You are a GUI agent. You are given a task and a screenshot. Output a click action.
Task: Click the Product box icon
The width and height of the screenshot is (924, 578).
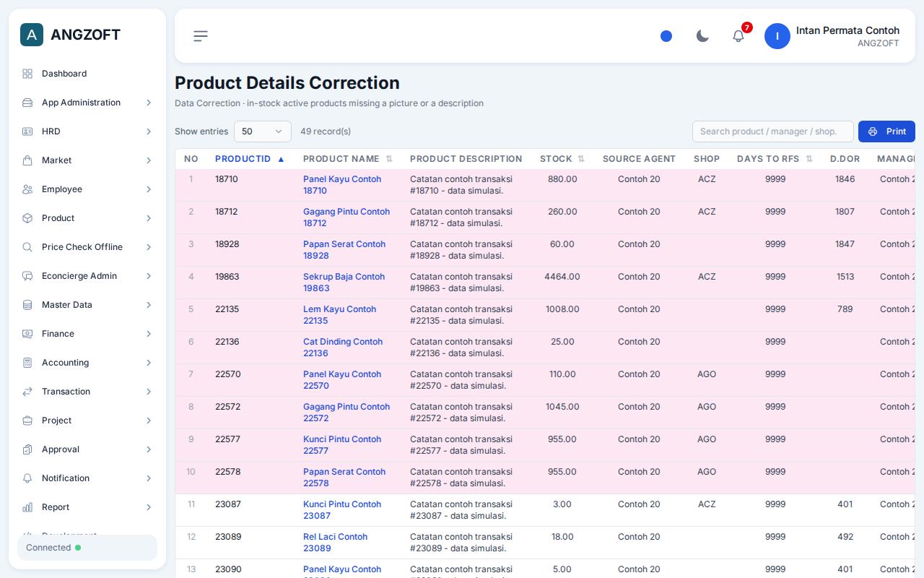pos(27,218)
